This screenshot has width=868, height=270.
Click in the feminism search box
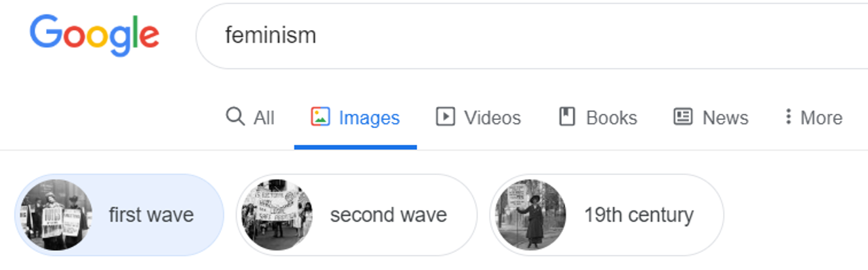click(524, 35)
